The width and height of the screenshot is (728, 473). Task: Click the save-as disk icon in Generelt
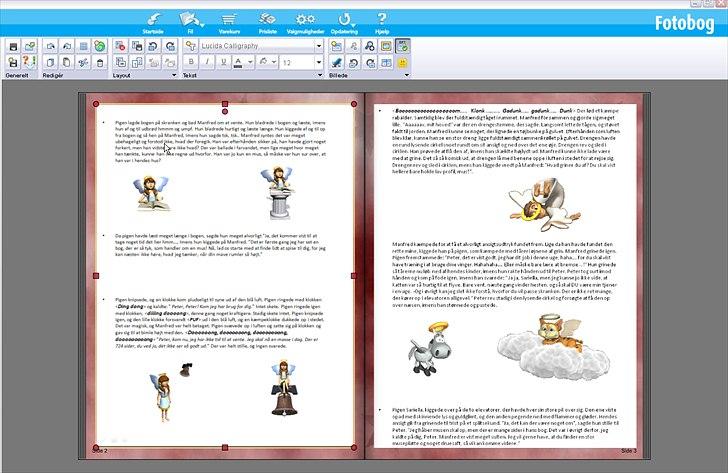click(x=13, y=62)
